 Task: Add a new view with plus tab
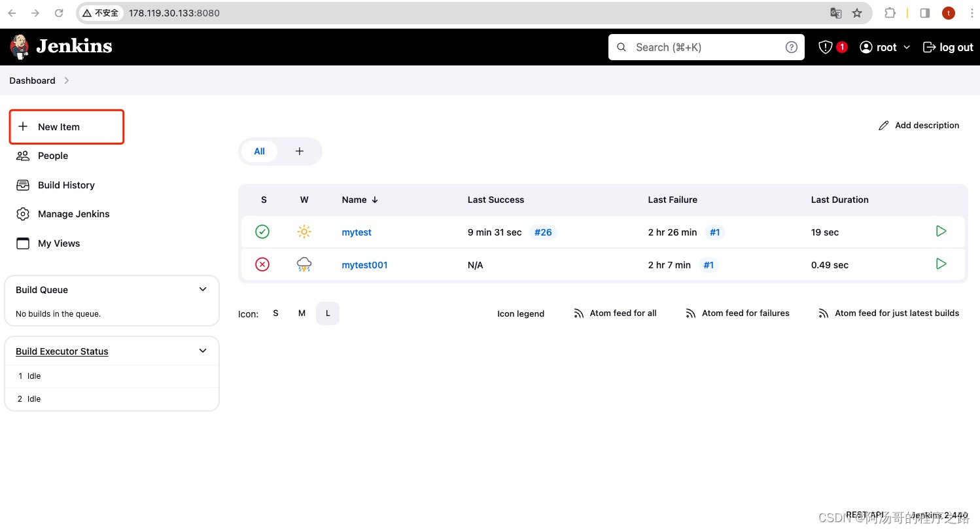tap(300, 151)
